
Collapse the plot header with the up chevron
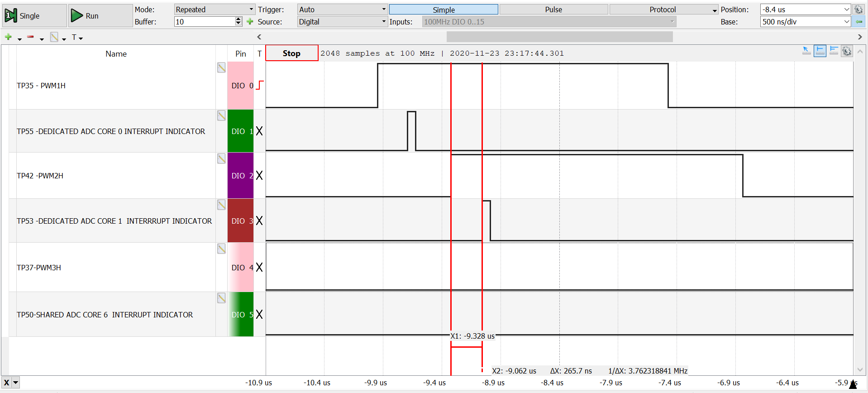click(x=860, y=52)
